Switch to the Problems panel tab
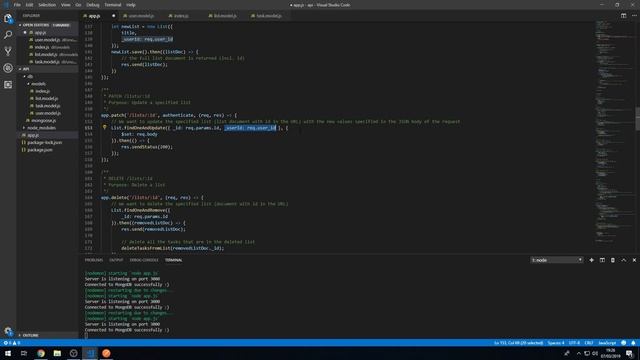The height and width of the screenshot is (360, 640). tap(94, 260)
